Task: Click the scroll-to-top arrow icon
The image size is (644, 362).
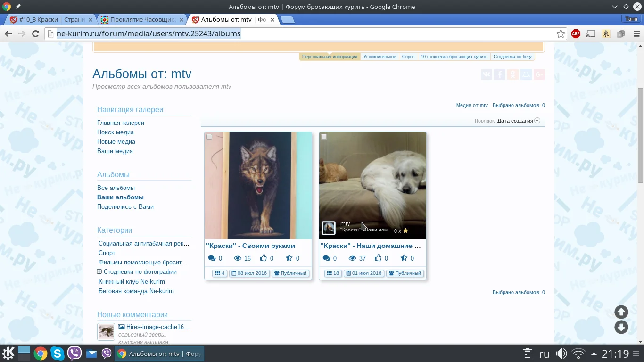Action: tap(621, 312)
